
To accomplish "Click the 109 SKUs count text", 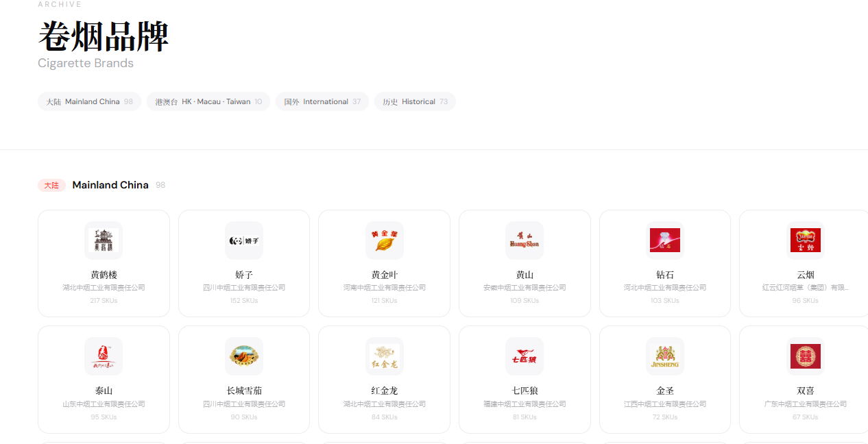I will pyautogui.click(x=525, y=301).
